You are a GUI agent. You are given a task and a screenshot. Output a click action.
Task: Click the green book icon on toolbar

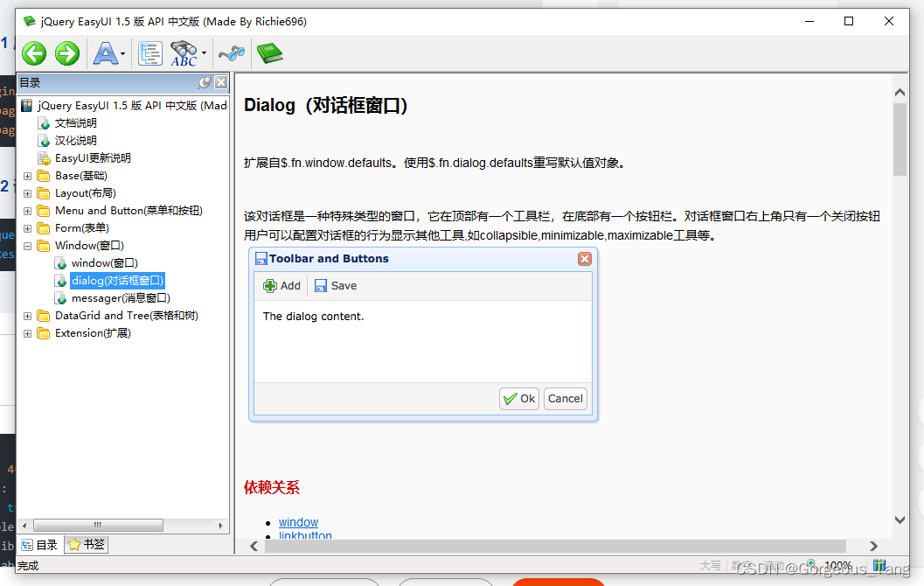[x=269, y=53]
